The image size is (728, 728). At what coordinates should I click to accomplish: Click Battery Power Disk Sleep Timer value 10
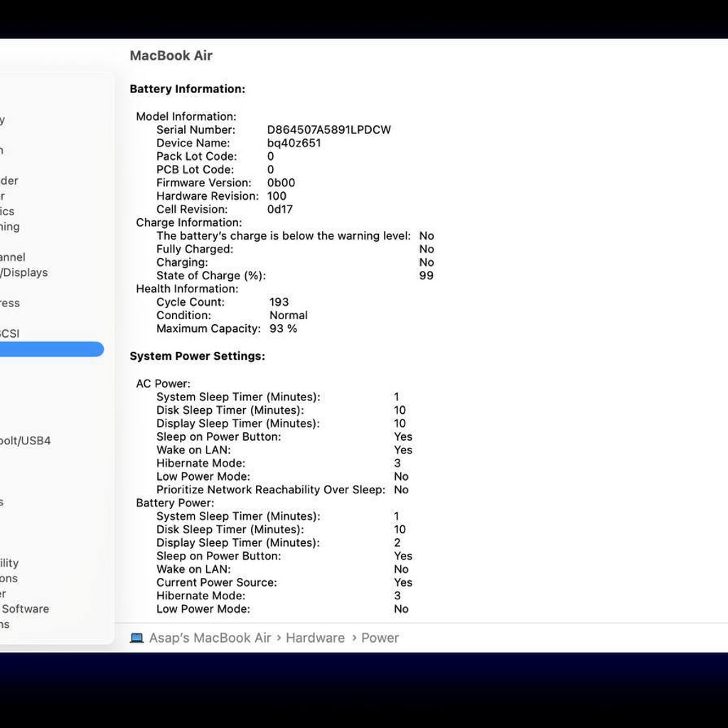click(400, 530)
